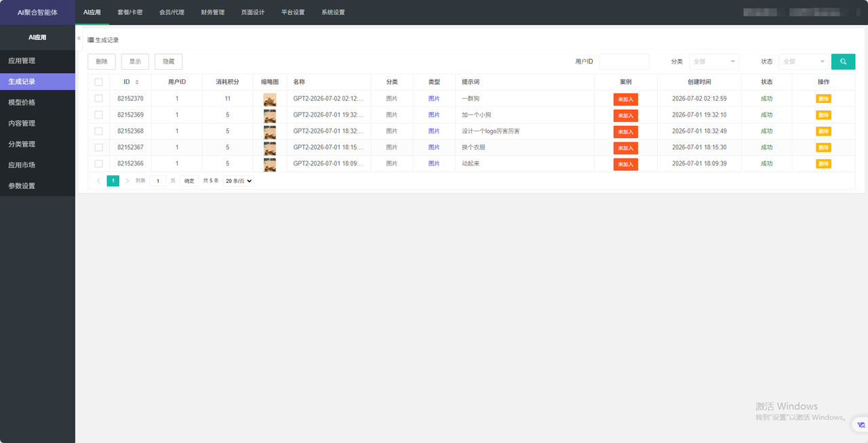Click the orange 删除 button for record 82152368
Image resolution: width=868 pixels, height=443 pixels.
coord(823,131)
